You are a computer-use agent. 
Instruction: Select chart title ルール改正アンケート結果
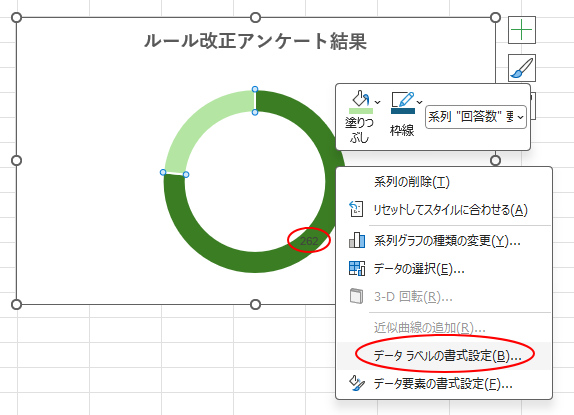point(255,40)
